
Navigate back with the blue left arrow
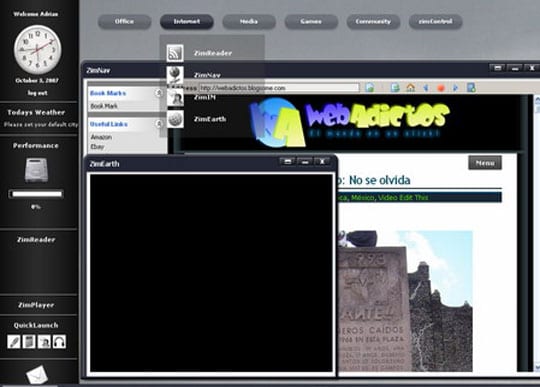point(426,88)
